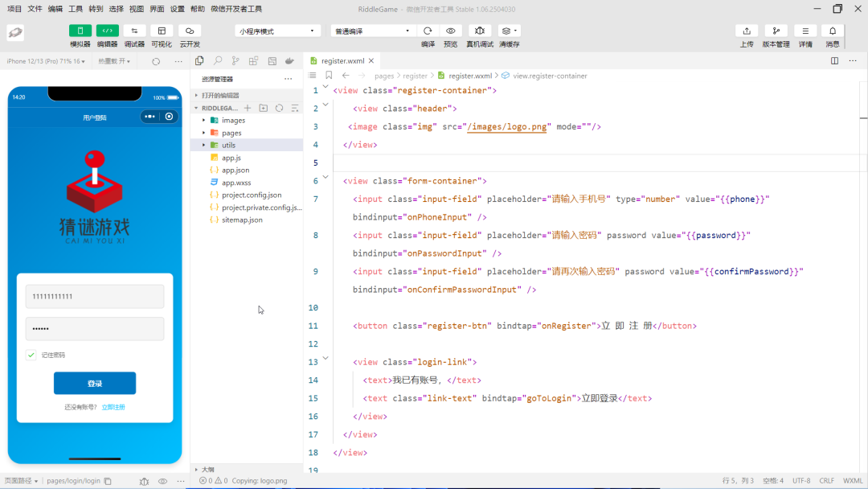Image resolution: width=868 pixels, height=489 pixels.
Task: Open the 编辑 menu
Action: pyautogui.click(x=55, y=9)
